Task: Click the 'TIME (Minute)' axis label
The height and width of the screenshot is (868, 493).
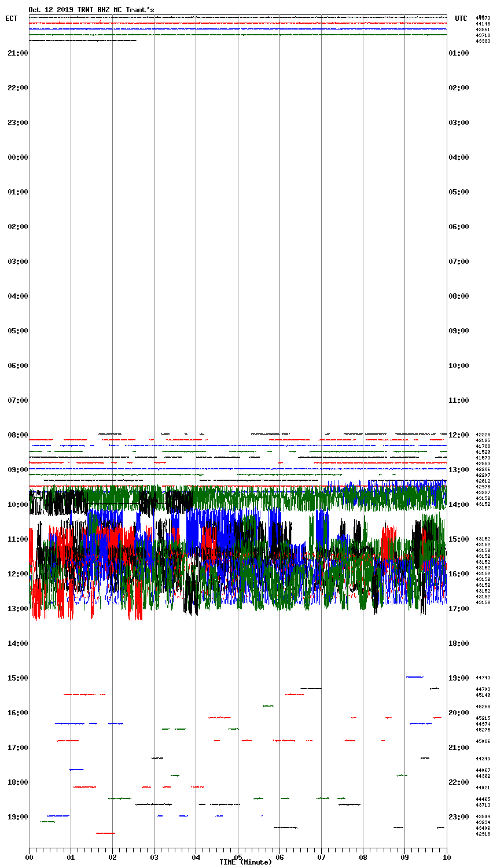Action: 245,862
